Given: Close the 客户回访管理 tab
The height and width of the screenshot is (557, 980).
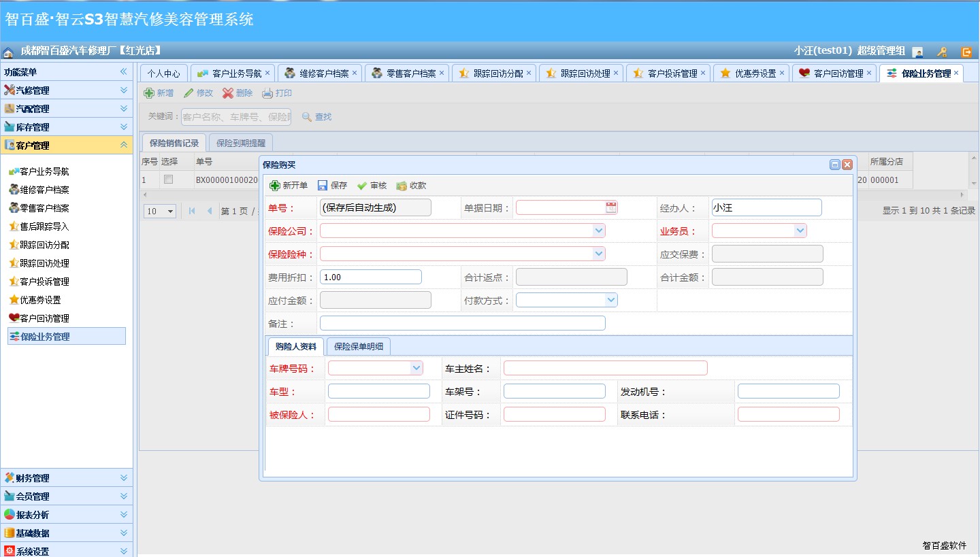Looking at the screenshot, I should pyautogui.click(x=869, y=73).
